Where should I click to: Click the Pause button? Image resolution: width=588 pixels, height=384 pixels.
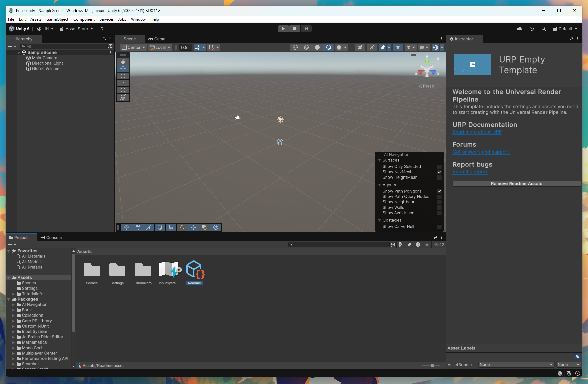[x=295, y=29]
